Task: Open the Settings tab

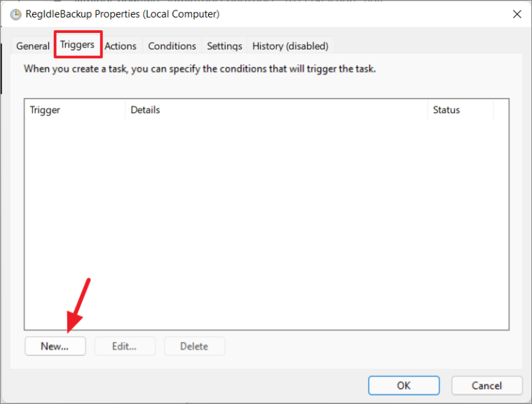Action: click(224, 46)
